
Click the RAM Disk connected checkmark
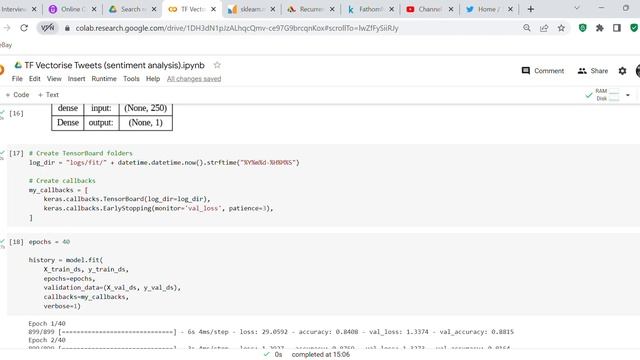[x=589, y=95]
